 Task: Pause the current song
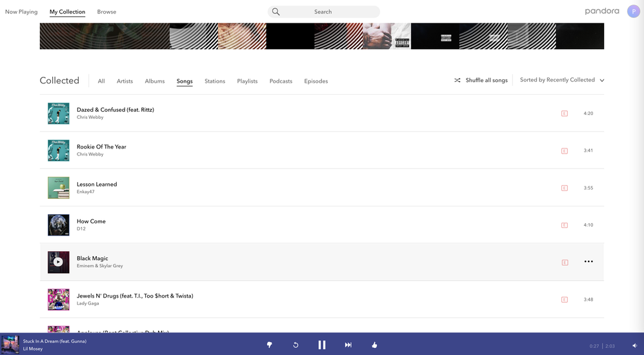click(x=321, y=345)
